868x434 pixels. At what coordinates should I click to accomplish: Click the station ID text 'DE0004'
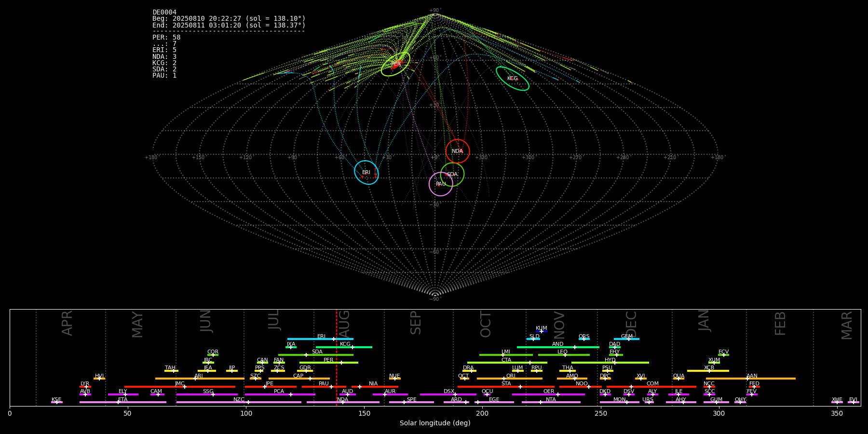tap(164, 12)
